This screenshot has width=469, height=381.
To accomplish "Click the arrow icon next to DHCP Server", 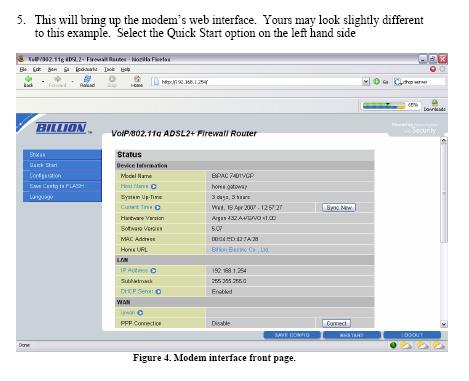I will coord(158,292).
